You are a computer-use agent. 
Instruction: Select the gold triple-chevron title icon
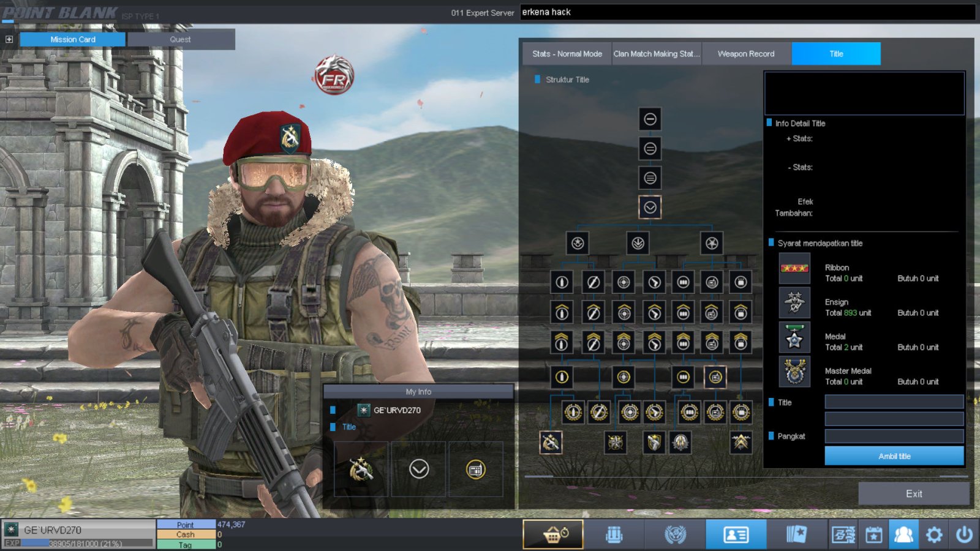tap(741, 442)
